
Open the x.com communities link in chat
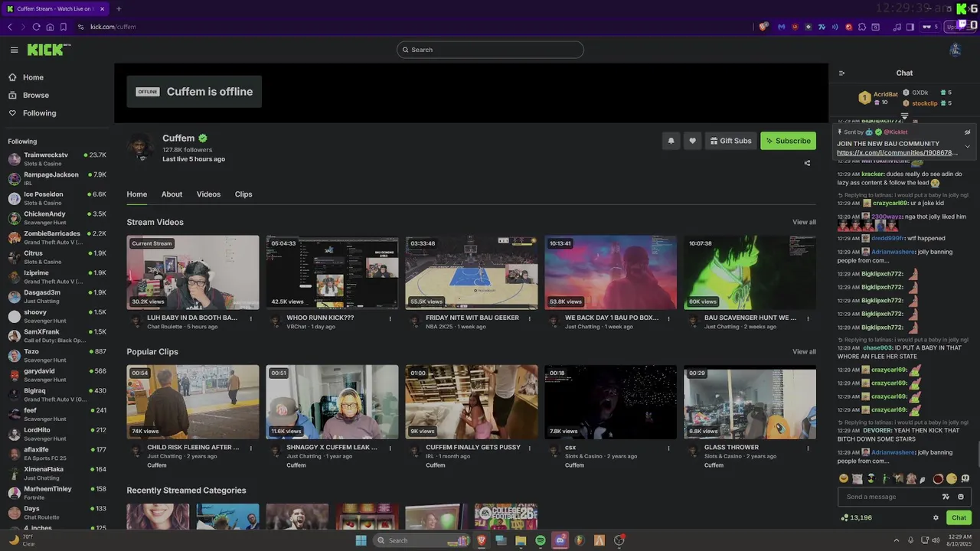[x=897, y=152]
